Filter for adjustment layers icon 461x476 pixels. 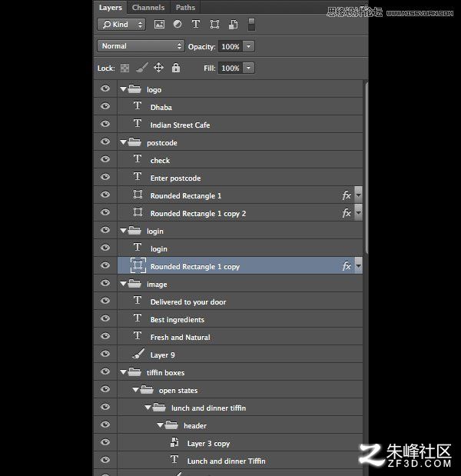pyautogui.click(x=177, y=24)
